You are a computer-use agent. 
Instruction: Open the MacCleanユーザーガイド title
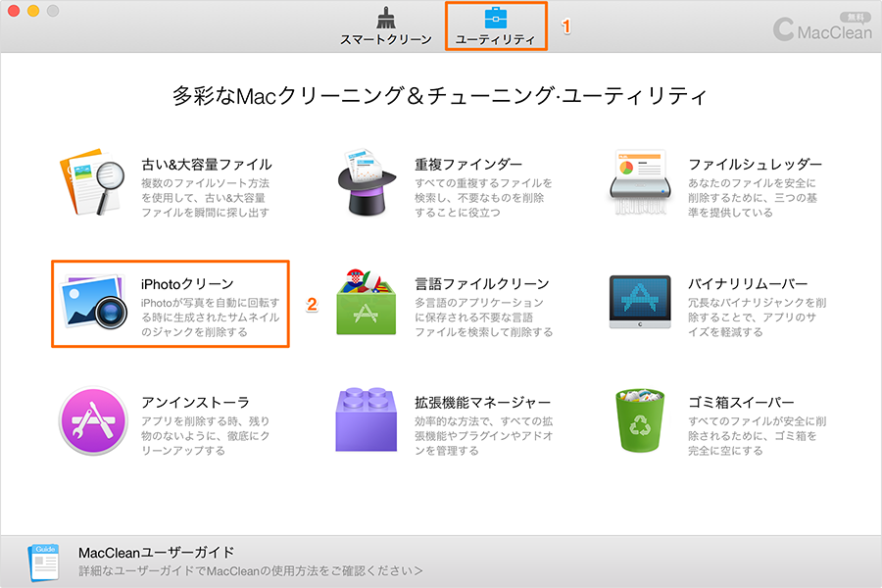[157, 553]
